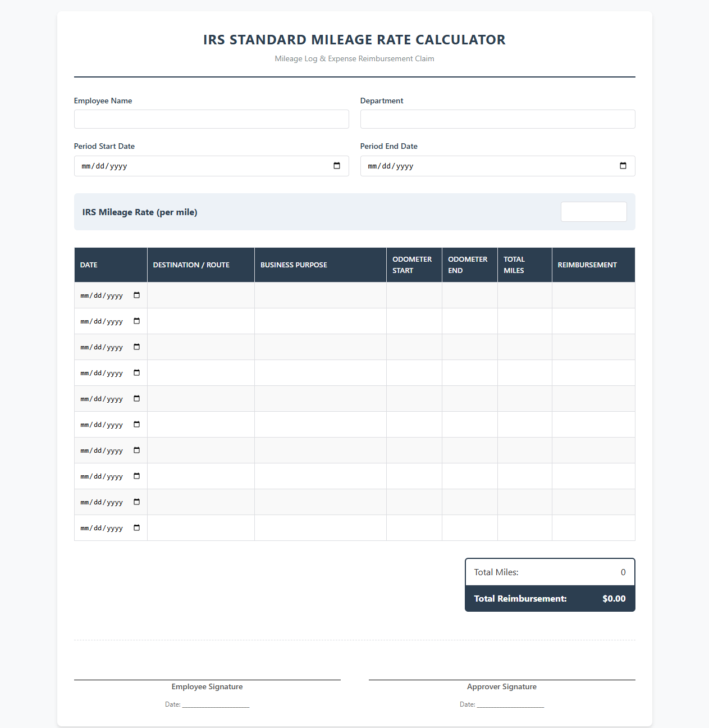Click Odometer Start cell in third row
709x728 pixels.
pyautogui.click(x=414, y=347)
